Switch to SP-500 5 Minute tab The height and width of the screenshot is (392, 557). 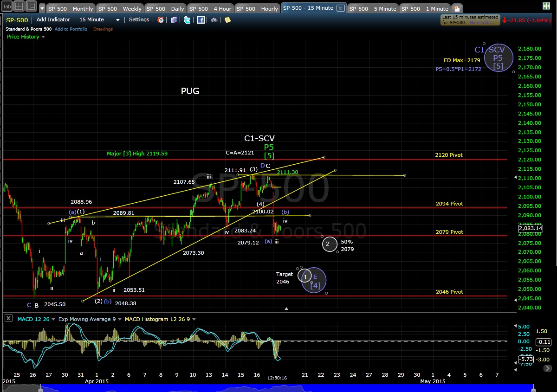pos(373,9)
